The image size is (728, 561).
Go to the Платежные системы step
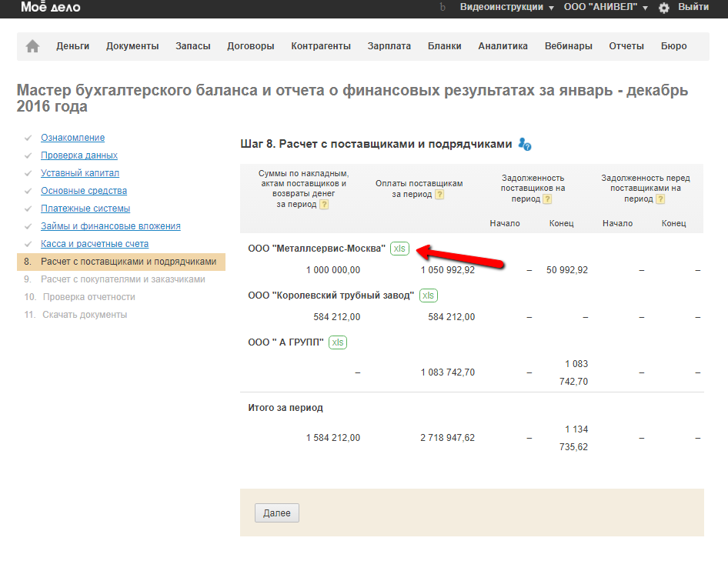pos(85,209)
